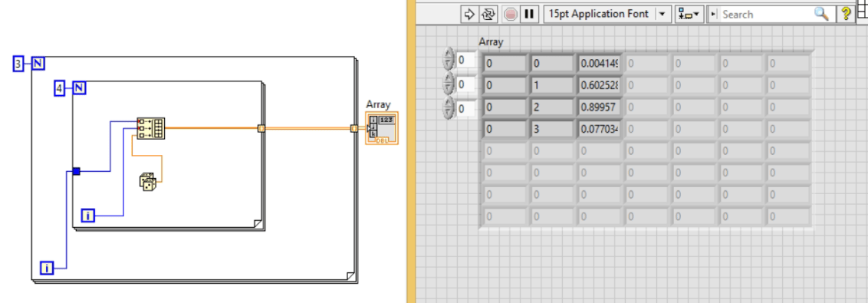Click the array cell showing 1
The height and width of the screenshot is (303, 868).
tap(552, 86)
